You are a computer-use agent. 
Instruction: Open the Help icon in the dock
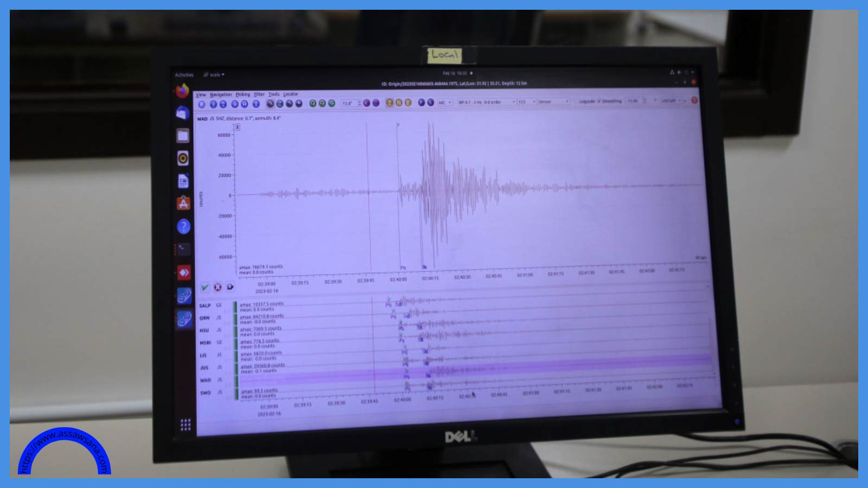coord(183,226)
